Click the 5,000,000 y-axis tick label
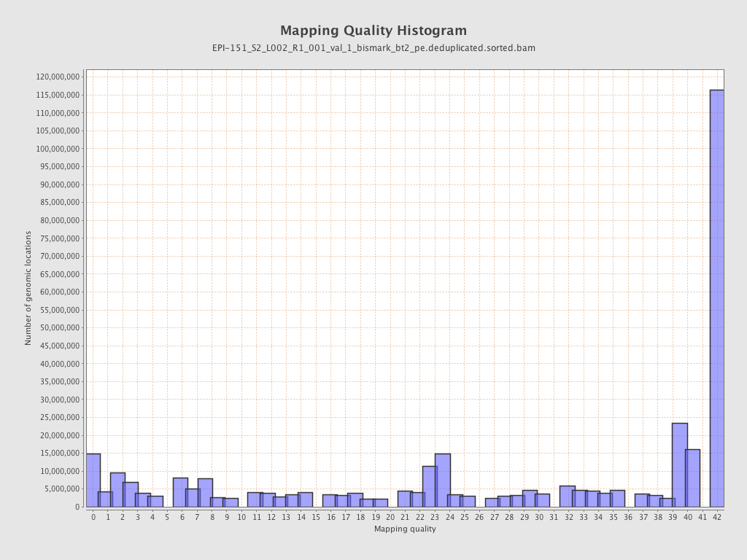 click(62, 489)
